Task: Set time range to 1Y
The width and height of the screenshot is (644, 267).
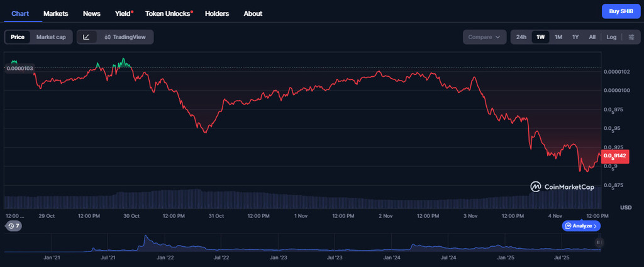Action: [x=575, y=37]
